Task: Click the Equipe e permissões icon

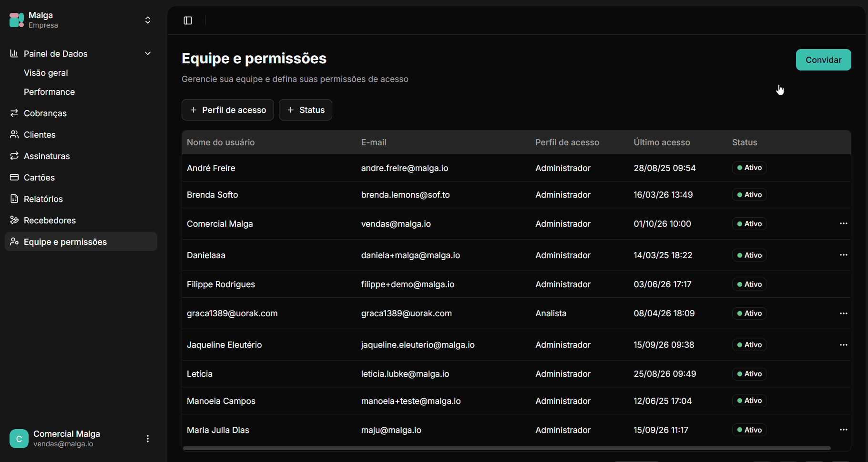Action: pyautogui.click(x=14, y=241)
